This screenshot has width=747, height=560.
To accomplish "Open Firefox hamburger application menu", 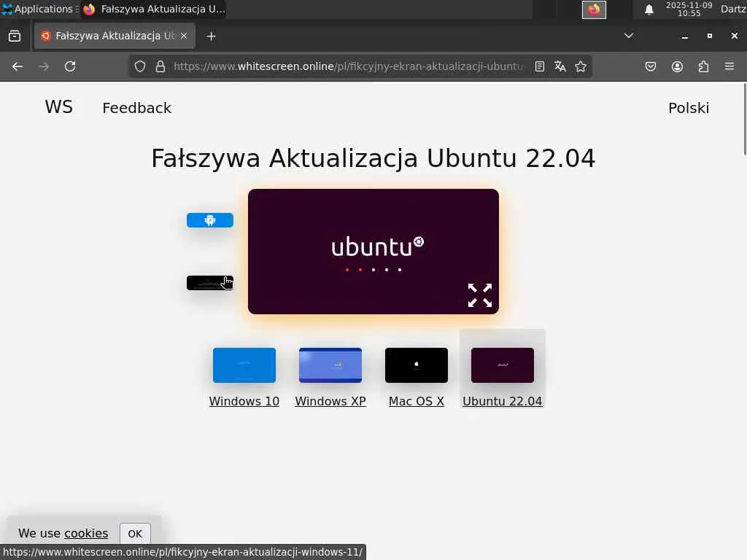I will [729, 66].
